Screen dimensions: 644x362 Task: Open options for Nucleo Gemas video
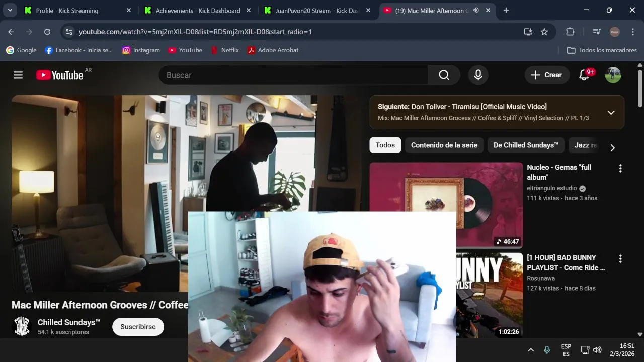(x=620, y=168)
